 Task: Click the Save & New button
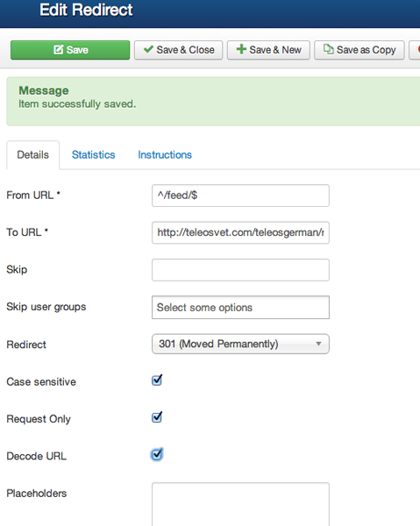click(268, 50)
